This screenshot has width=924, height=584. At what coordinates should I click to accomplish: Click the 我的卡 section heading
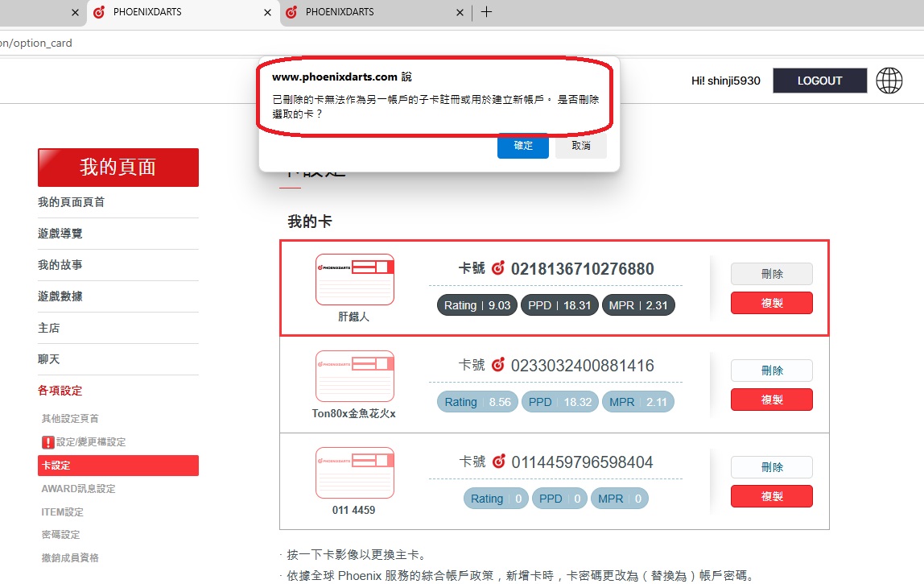coord(310,222)
